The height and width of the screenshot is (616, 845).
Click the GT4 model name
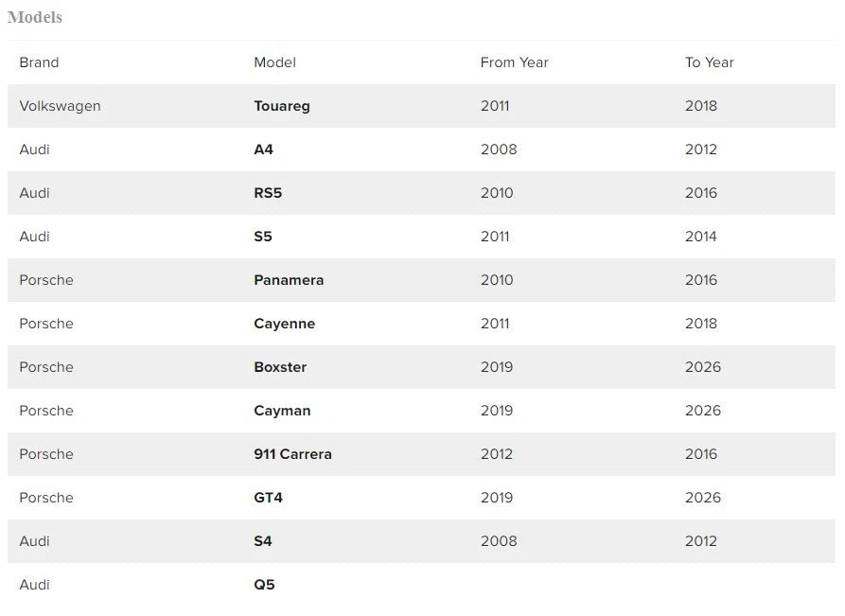coord(268,498)
